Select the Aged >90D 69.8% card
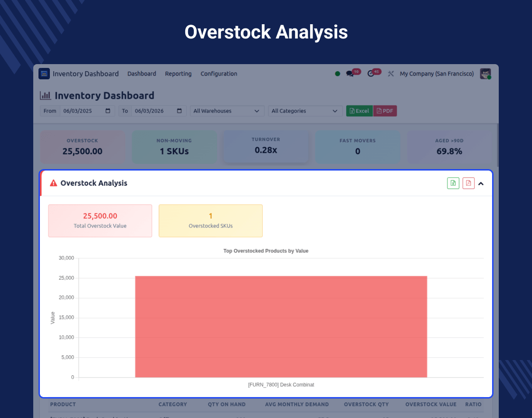 [x=449, y=147]
